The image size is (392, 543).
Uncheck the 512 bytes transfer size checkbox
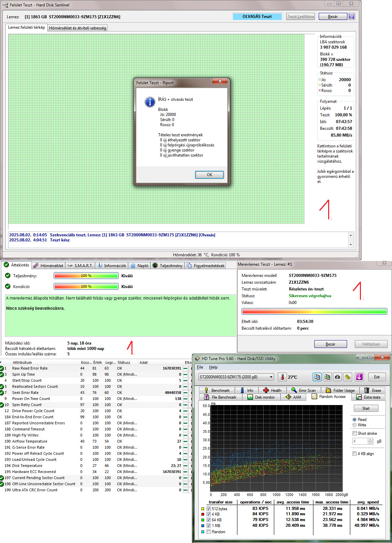[209, 509]
